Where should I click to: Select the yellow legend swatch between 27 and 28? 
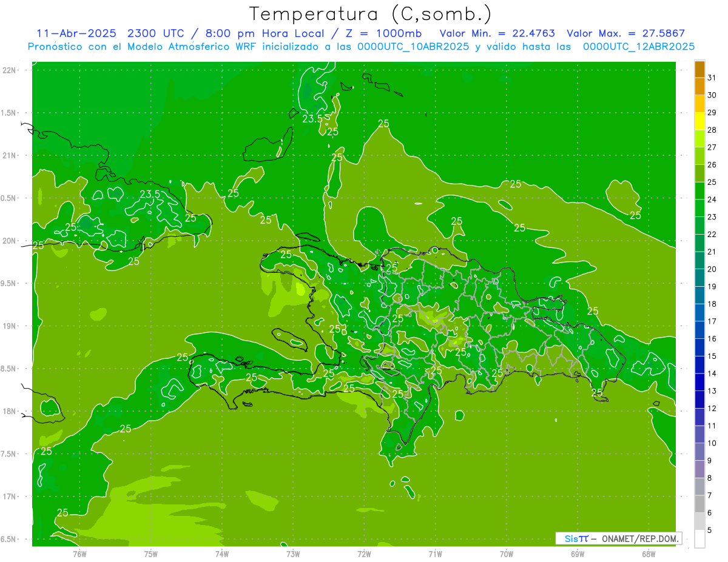(x=699, y=139)
